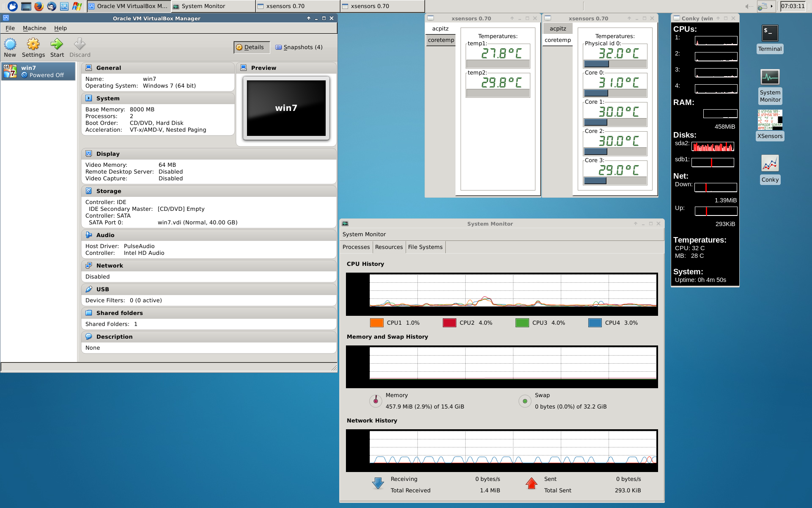The width and height of the screenshot is (812, 508).
Task: Open the CPU4 blue color picker
Action: point(595,323)
